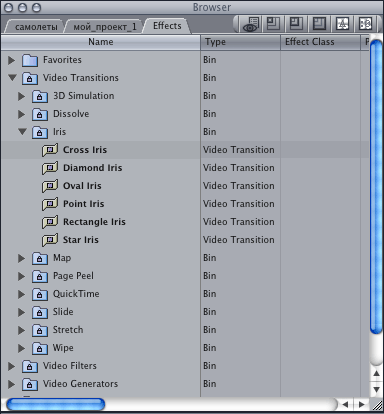
Task: Click the Effect Class column header
Action: (x=320, y=42)
